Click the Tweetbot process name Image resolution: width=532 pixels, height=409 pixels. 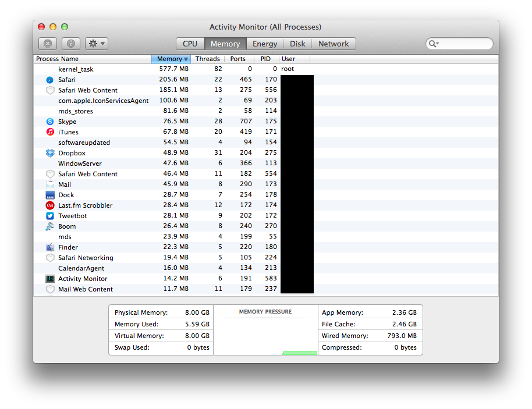click(73, 216)
